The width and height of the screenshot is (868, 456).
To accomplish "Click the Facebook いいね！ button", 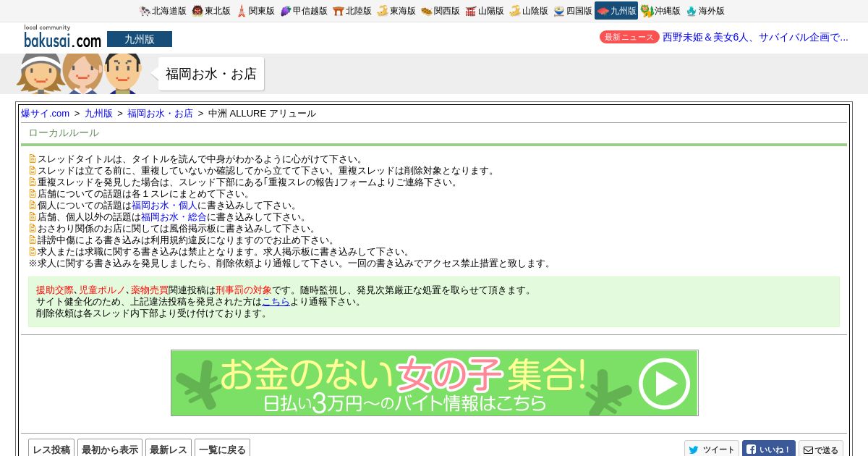I will [x=769, y=449].
